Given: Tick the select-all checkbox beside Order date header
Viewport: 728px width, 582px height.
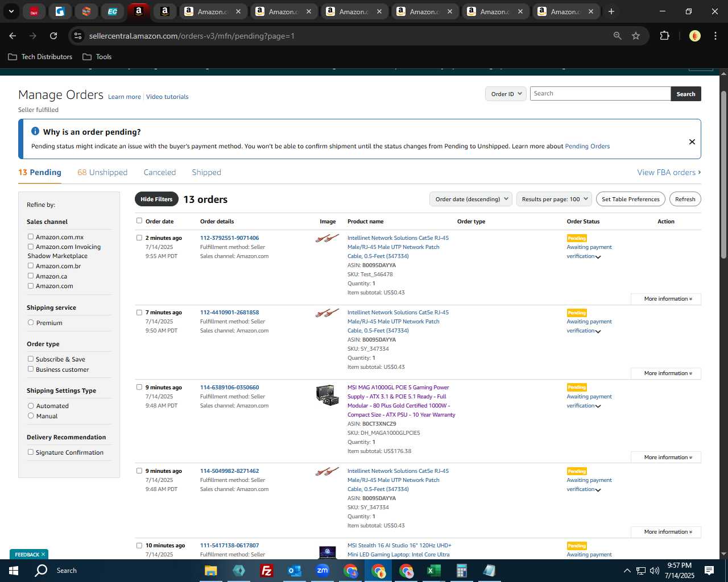Looking at the screenshot, I should [139, 221].
